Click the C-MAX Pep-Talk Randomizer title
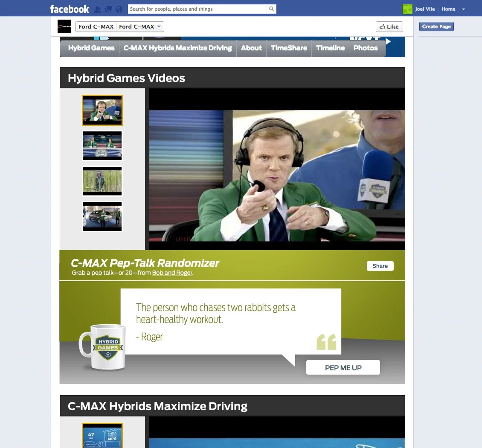This screenshot has width=482, height=448. [145, 263]
